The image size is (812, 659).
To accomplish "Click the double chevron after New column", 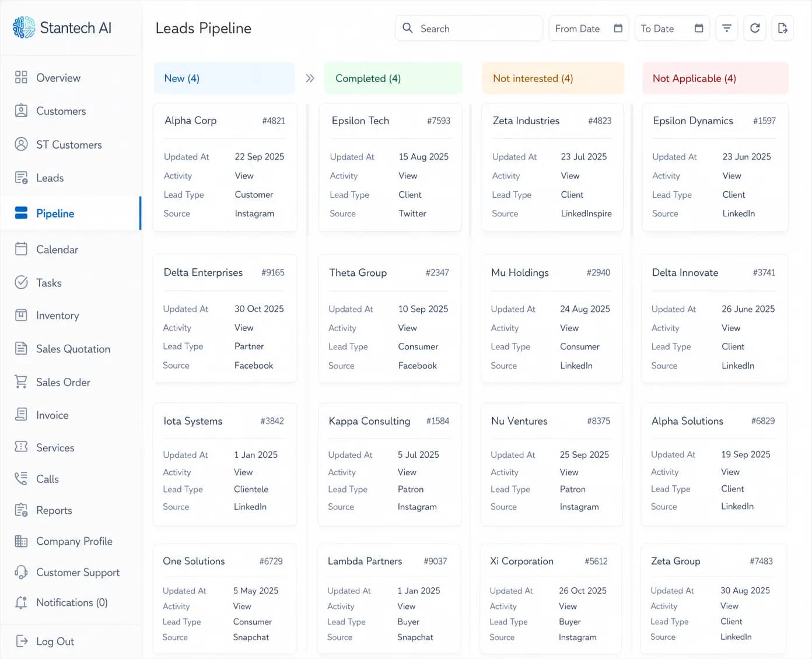I will click(x=310, y=78).
